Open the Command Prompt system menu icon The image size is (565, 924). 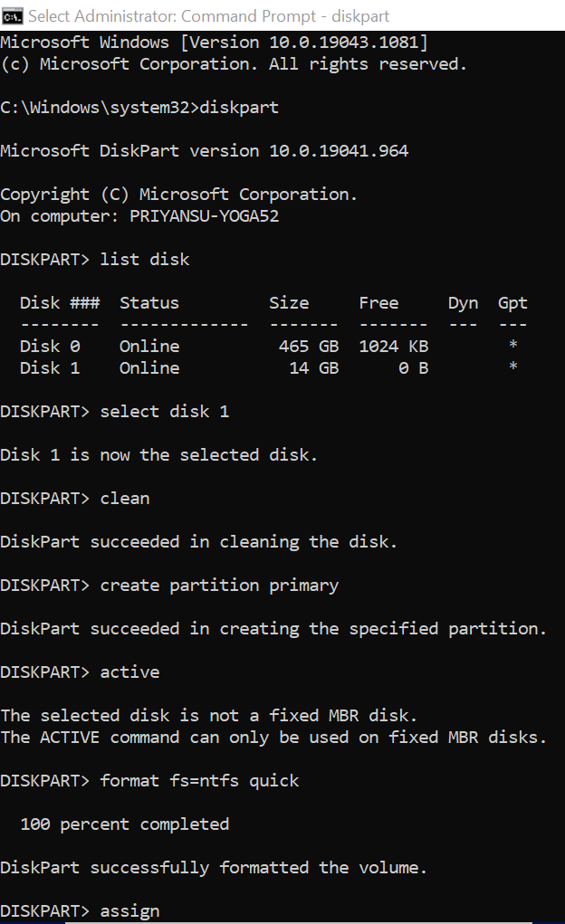pyautogui.click(x=12, y=16)
